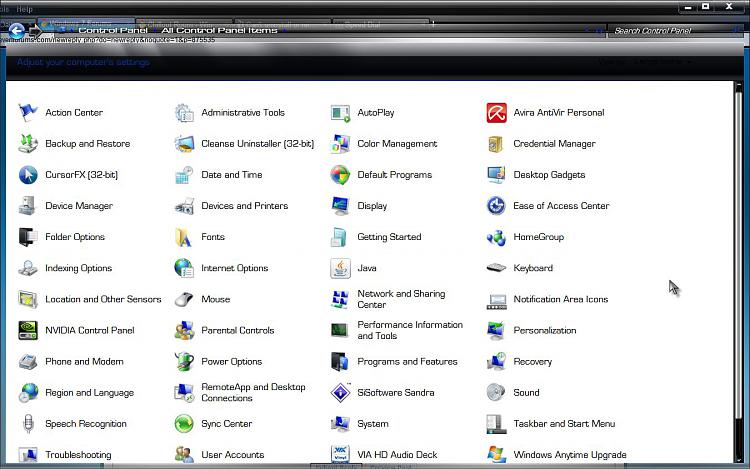Open Internet Options link
The width and height of the screenshot is (750, 469).
tap(234, 268)
